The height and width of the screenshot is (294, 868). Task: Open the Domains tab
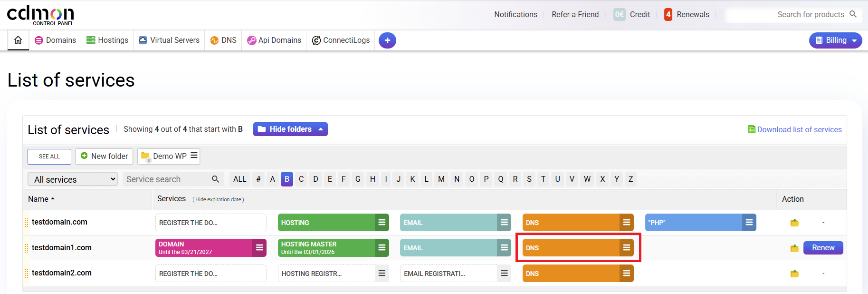point(56,40)
